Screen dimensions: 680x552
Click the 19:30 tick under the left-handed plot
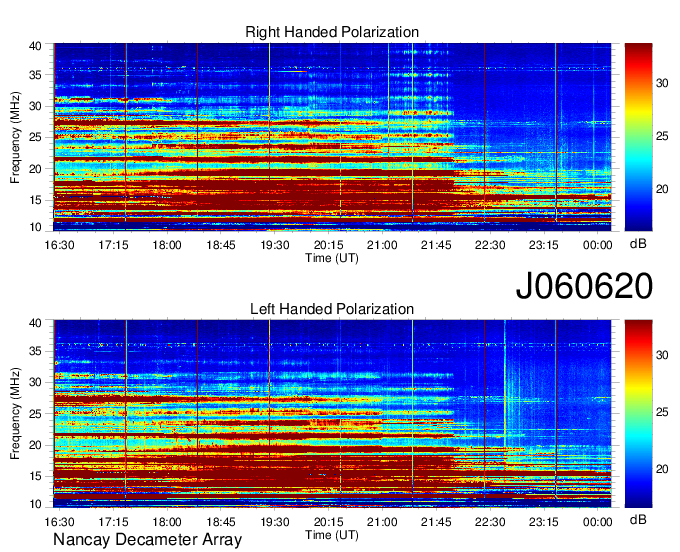click(x=275, y=522)
